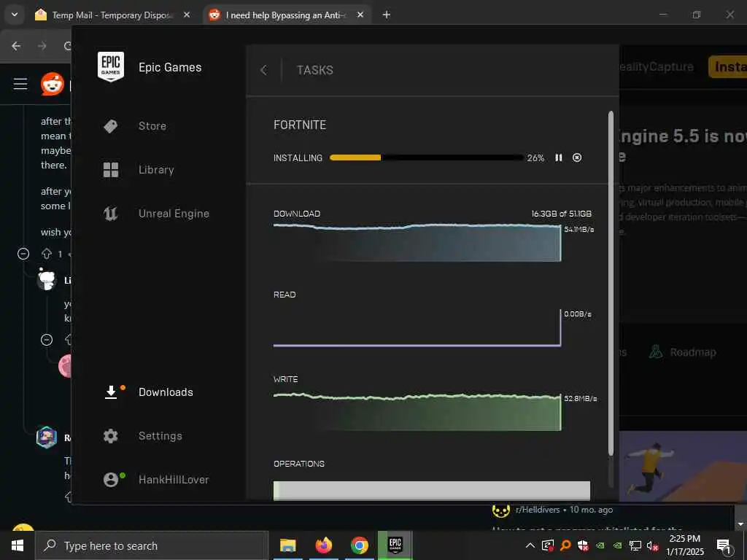Switch to the Reddit Anti-cheat browser tab
This screenshot has height=560, width=747.
tap(287, 15)
